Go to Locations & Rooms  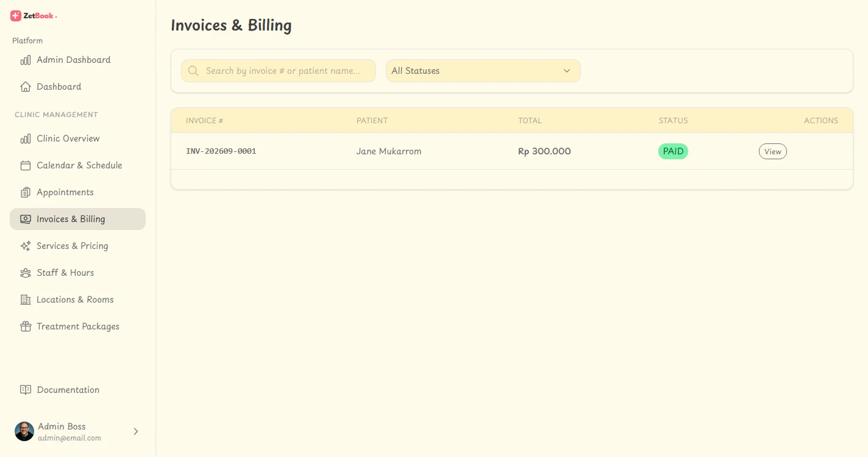77,300
